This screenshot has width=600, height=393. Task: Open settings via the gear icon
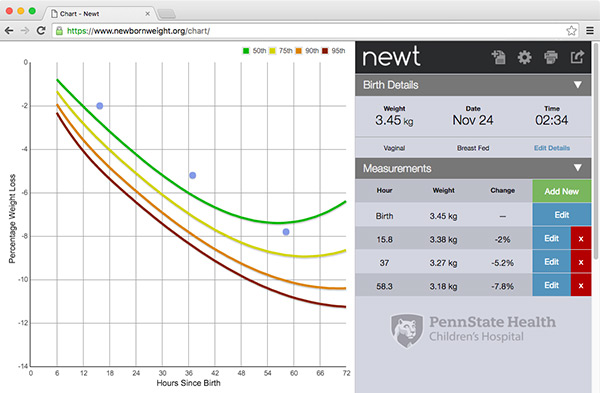tap(524, 57)
